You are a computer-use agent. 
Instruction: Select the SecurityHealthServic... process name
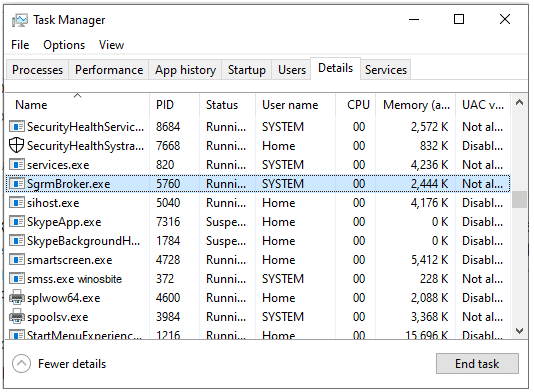click(85, 127)
